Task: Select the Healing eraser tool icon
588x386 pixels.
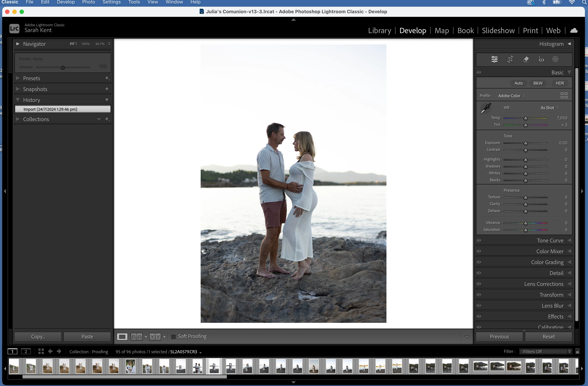Action: pyautogui.click(x=526, y=59)
